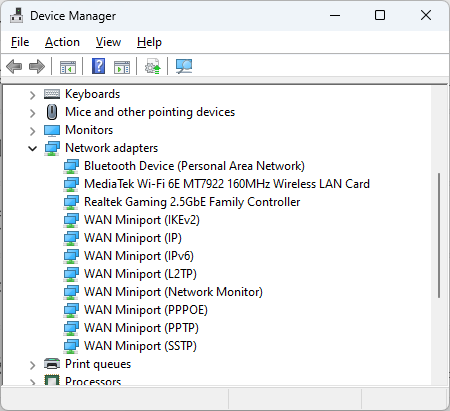Open the Action menu
Screen dimensions: 450x411
[62, 42]
